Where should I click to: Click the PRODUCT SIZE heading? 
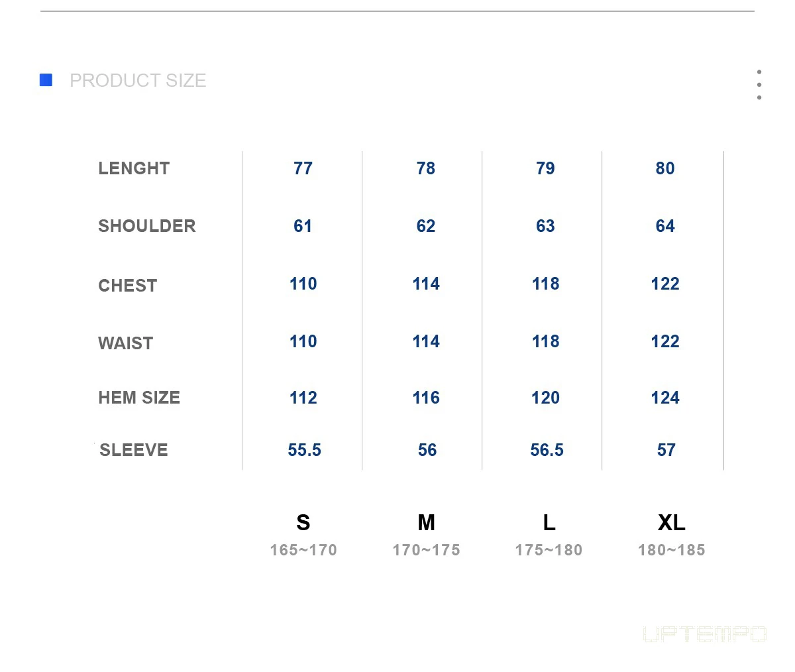tap(138, 81)
